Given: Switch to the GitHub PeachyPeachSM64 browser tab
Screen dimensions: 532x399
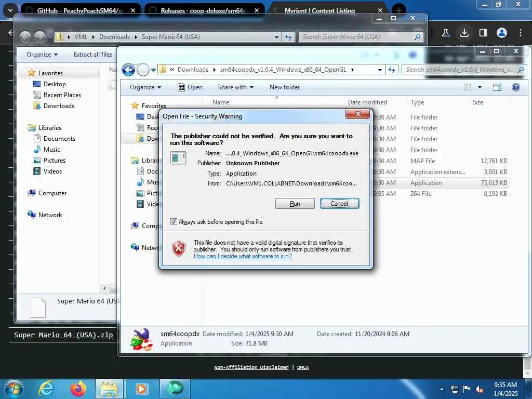Looking at the screenshot, I should point(81,10).
